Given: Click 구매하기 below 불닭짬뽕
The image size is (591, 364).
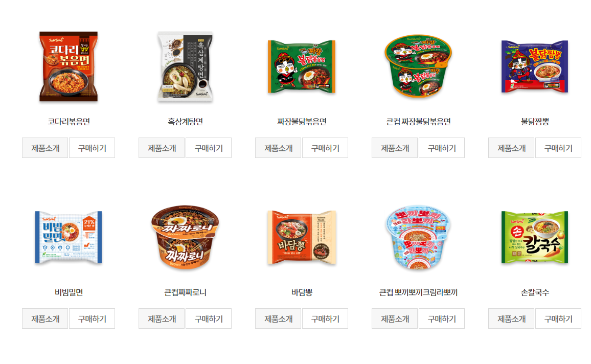Looking at the screenshot, I should coord(558,148).
